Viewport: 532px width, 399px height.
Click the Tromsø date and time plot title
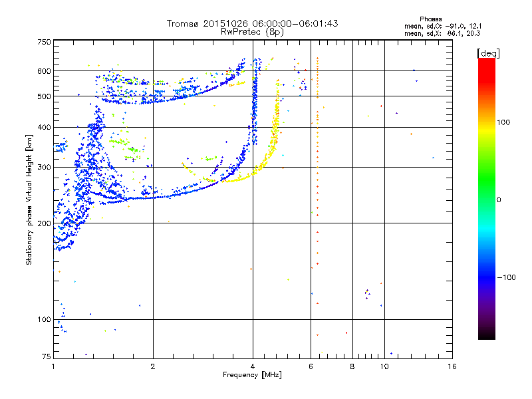point(252,23)
